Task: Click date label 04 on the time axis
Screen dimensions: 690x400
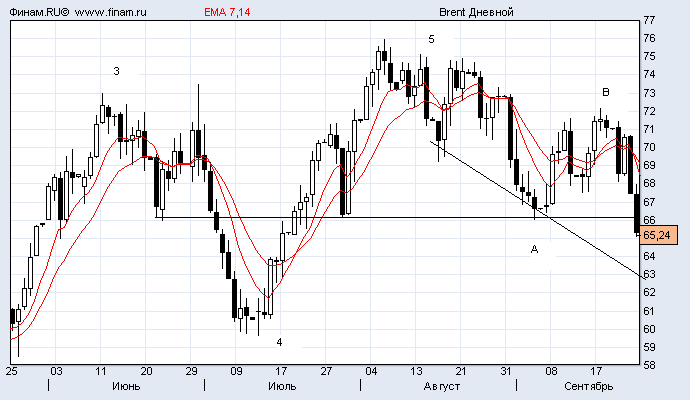Action: tap(371, 371)
